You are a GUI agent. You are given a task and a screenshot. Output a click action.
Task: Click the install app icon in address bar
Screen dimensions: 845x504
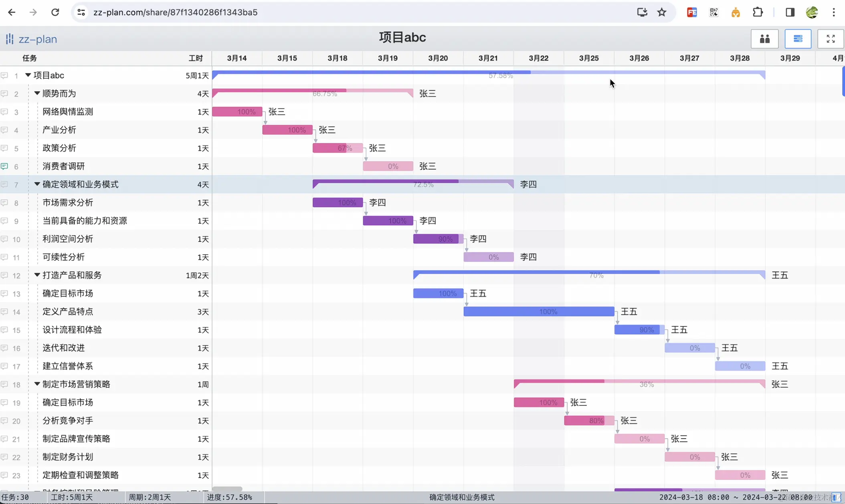pyautogui.click(x=642, y=12)
